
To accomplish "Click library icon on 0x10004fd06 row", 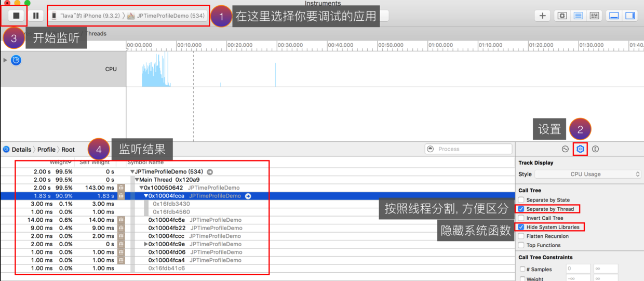I will [x=121, y=252].
